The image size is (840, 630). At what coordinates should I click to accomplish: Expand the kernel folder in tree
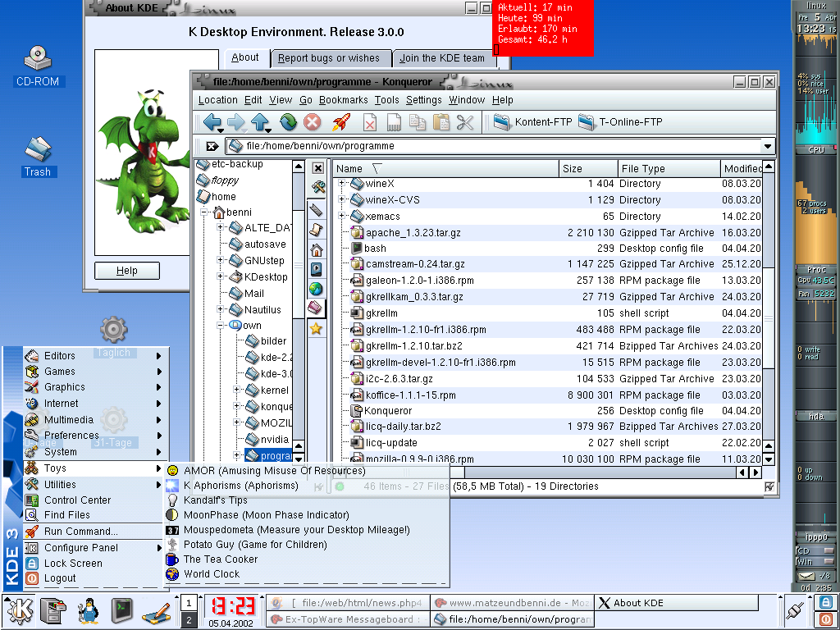[x=236, y=390]
